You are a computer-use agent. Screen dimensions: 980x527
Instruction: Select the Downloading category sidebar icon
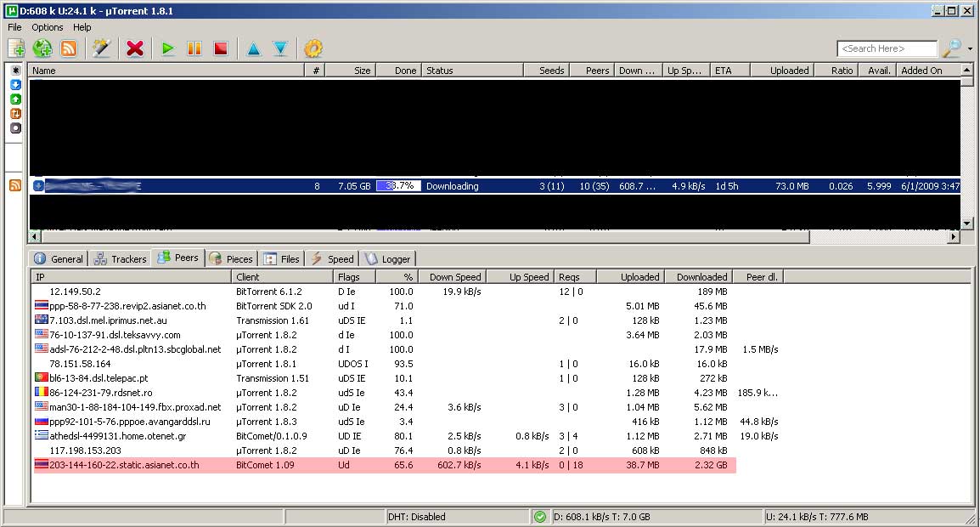click(x=15, y=84)
